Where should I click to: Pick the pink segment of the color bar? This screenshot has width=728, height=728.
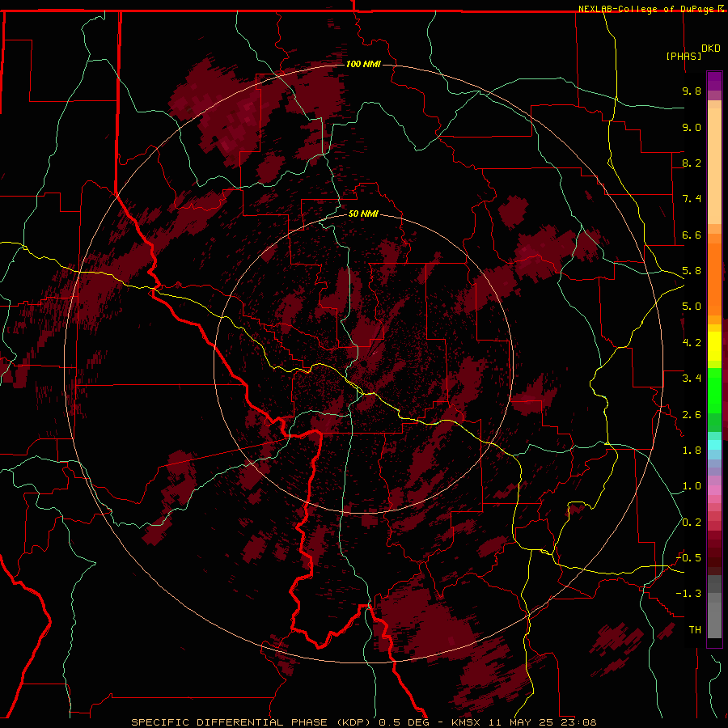point(714,490)
